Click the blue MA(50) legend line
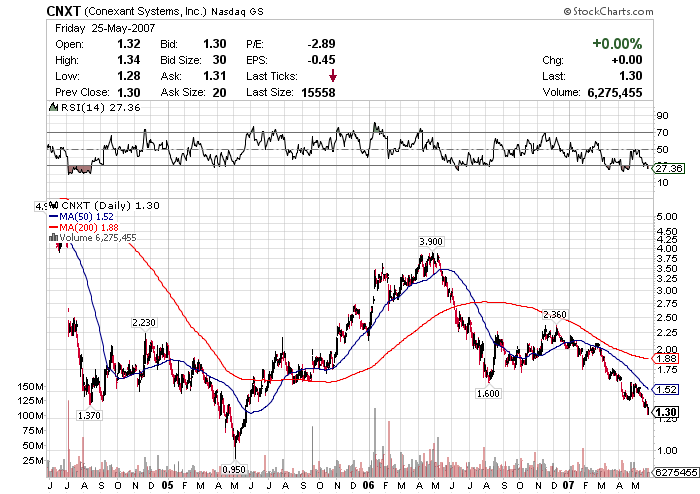Image resolution: width=700 pixels, height=494 pixels. pyautogui.click(x=53, y=217)
